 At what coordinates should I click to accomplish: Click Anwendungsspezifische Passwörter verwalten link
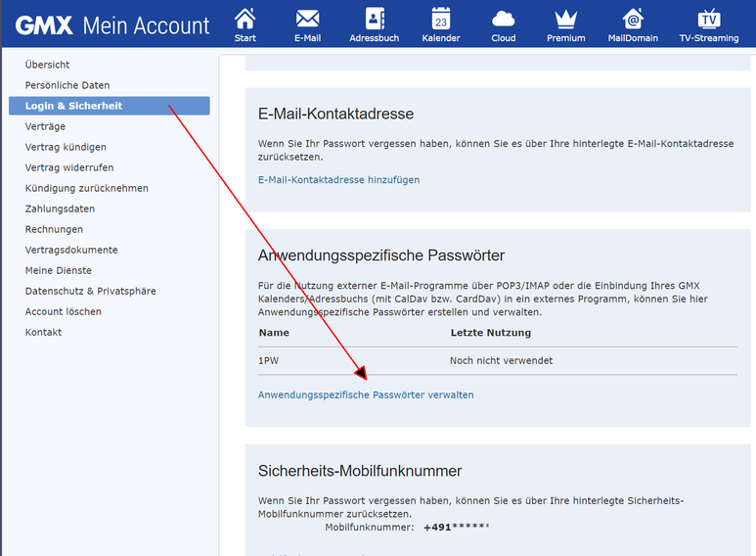[366, 395]
